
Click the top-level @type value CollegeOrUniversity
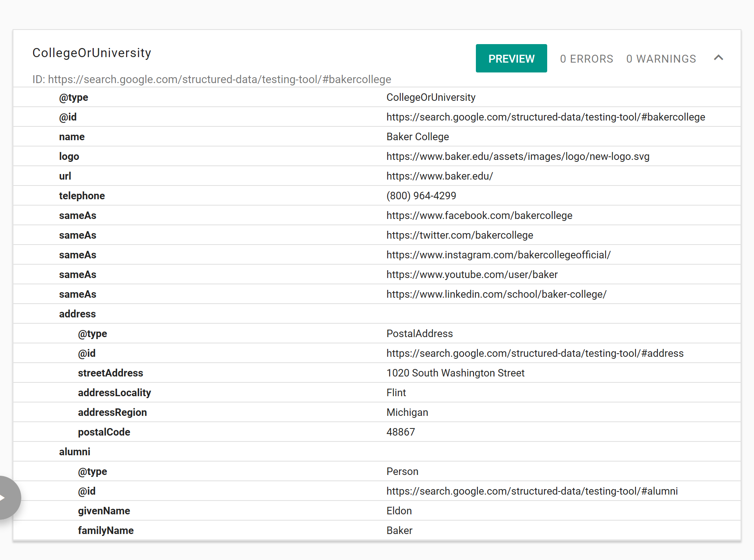[431, 97]
